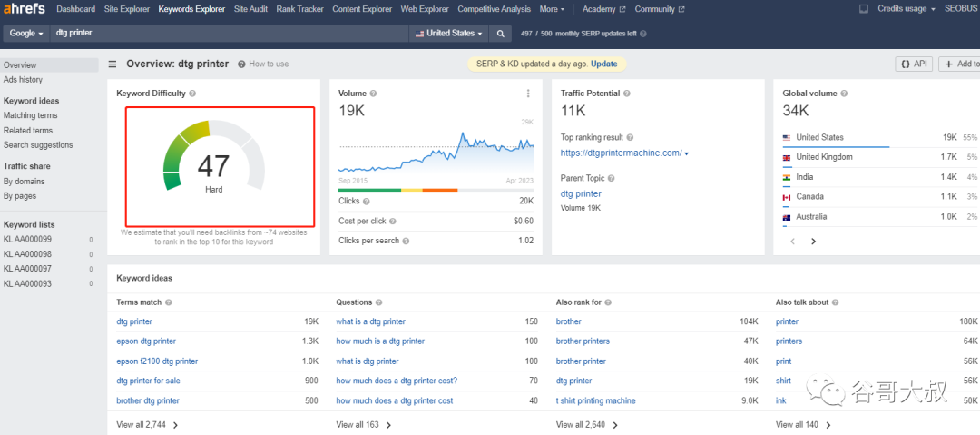
Task: Open the Google search engine dropdown
Action: [27, 33]
